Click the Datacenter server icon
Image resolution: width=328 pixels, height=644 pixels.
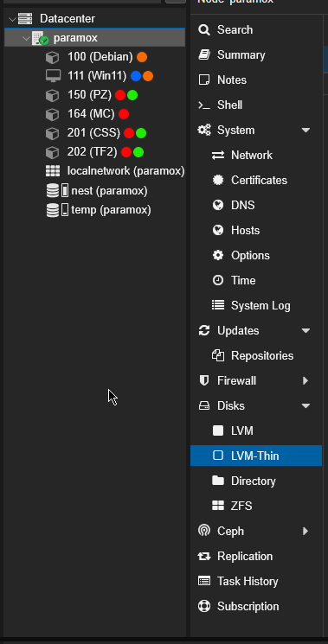tap(25, 19)
